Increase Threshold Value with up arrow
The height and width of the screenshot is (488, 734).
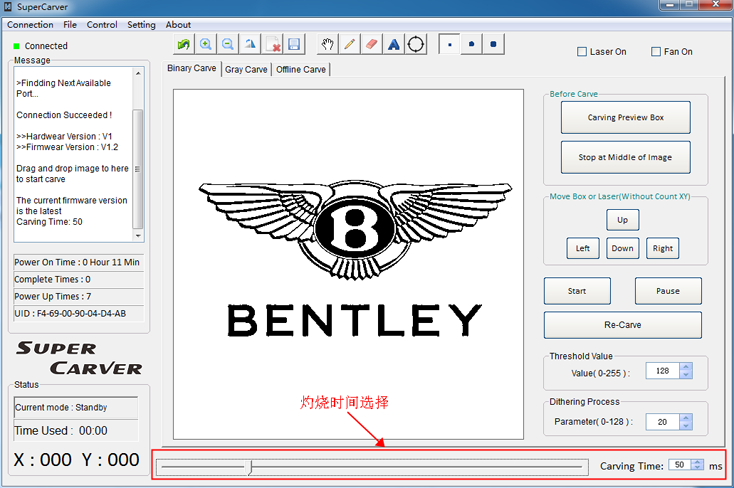[686, 367]
